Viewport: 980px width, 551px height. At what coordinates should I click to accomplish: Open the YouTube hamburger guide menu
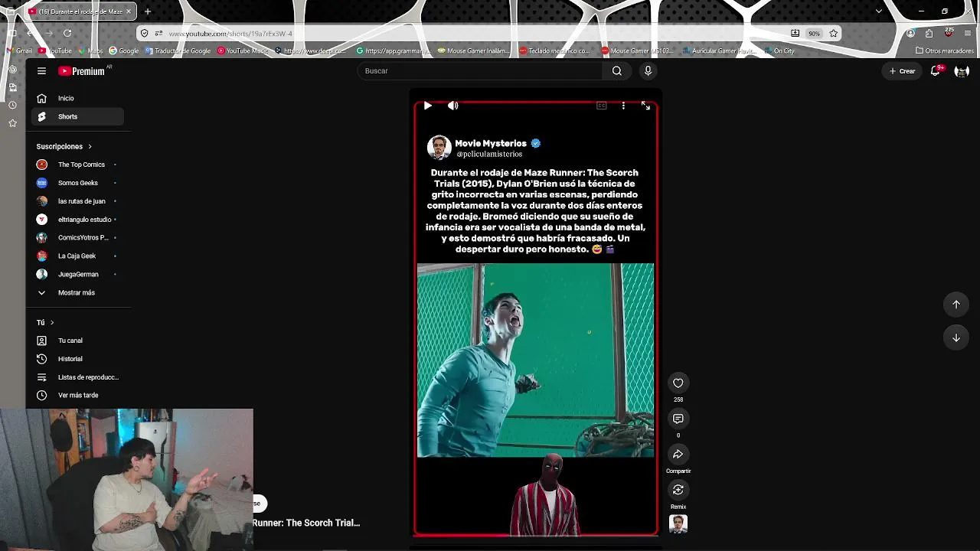tap(41, 71)
